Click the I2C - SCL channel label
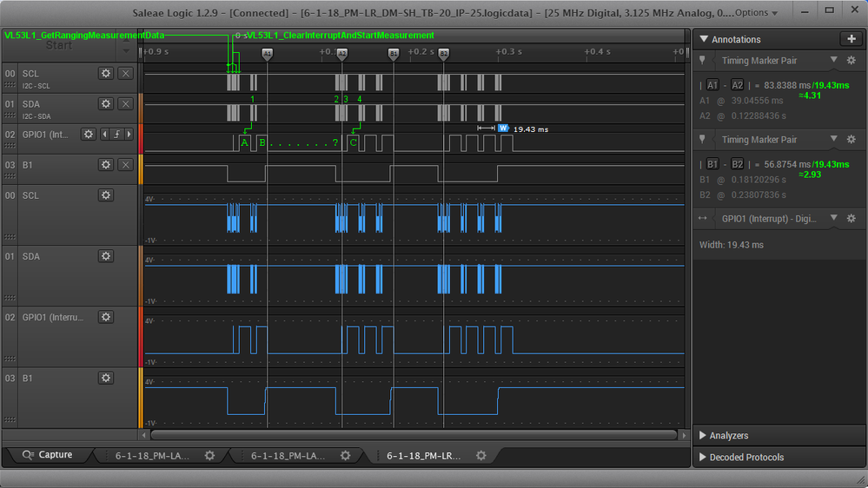 (x=36, y=86)
